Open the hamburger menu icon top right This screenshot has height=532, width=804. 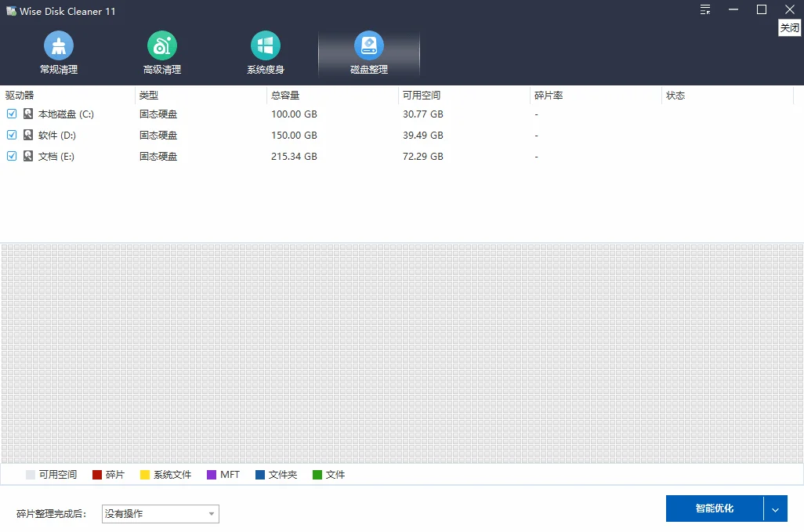[x=704, y=10]
